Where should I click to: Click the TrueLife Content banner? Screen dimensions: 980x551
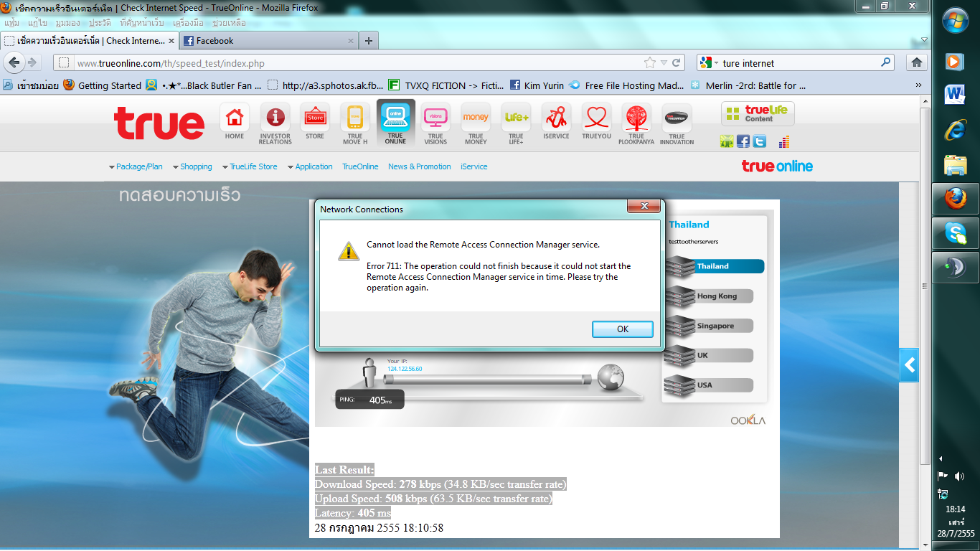[758, 113]
